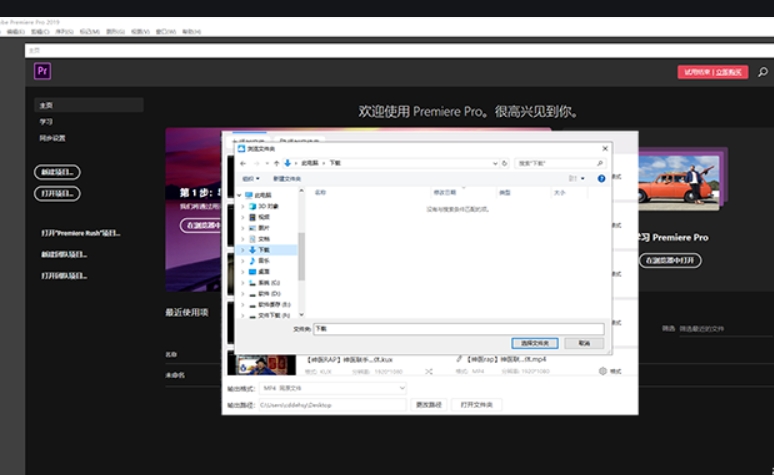This screenshot has width=774, height=475.
Task: Click the forward navigation arrow in folder dialog
Action: (256, 163)
